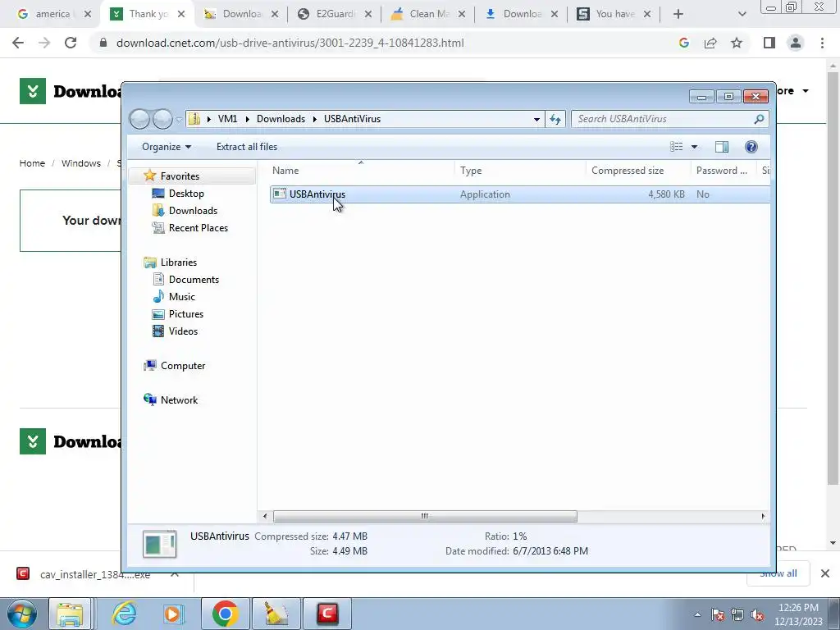The width and height of the screenshot is (840, 630).
Task: Open Windows Media Player from the taskbar
Action: [x=174, y=614]
